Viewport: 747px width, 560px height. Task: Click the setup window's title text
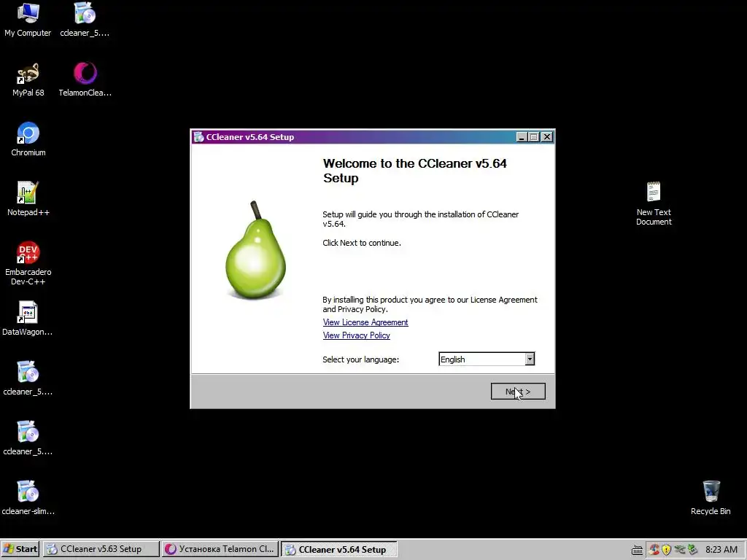coord(249,137)
